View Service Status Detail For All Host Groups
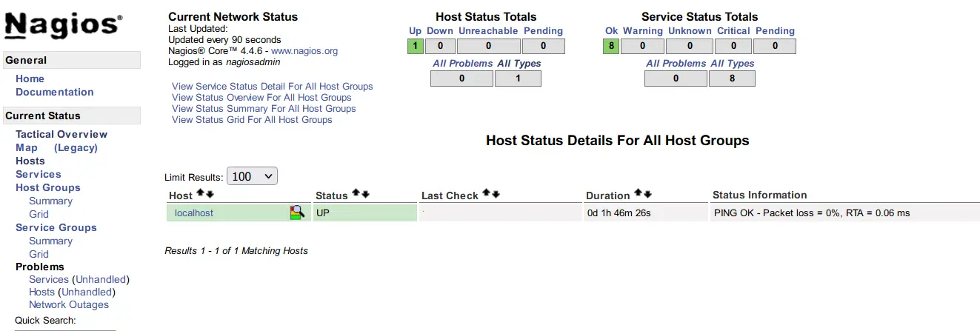 tap(273, 87)
